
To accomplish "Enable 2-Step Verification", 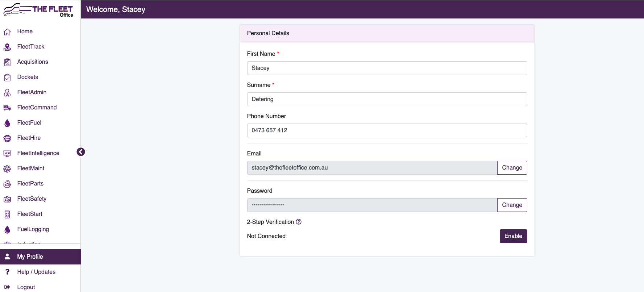I will [513, 236].
